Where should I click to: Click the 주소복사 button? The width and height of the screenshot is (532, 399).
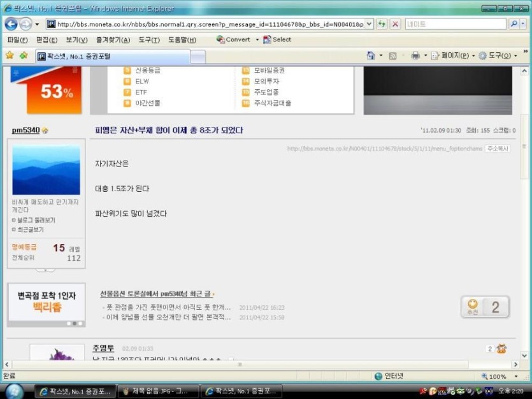pyautogui.click(x=497, y=149)
